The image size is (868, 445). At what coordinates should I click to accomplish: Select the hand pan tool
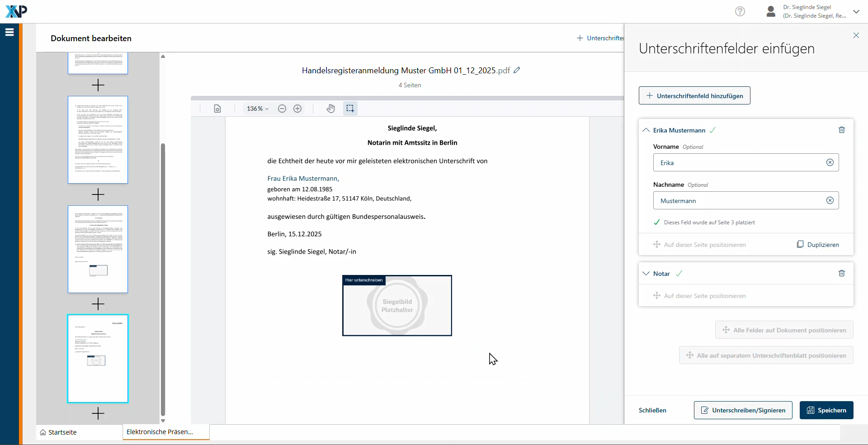330,109
